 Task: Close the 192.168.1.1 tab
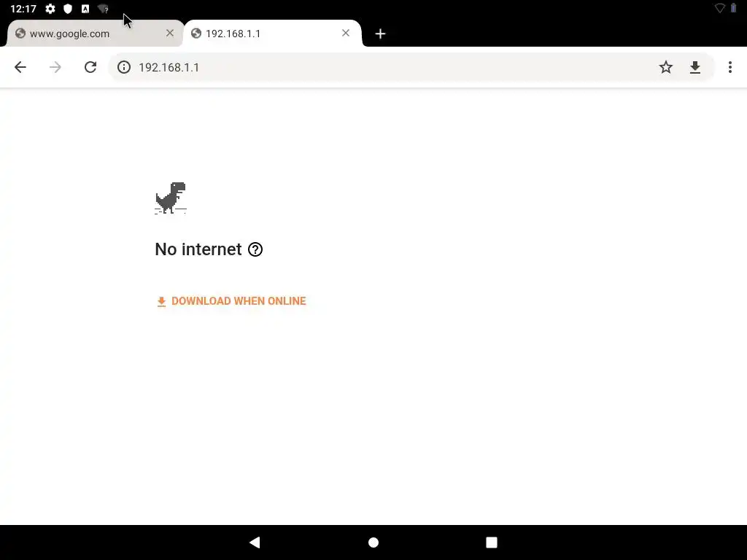pos(345,33)
